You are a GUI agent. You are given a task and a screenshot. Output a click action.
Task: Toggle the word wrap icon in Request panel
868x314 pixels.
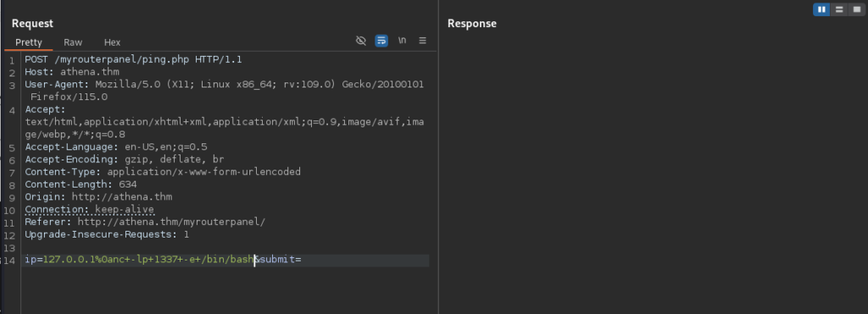point(381,41)
